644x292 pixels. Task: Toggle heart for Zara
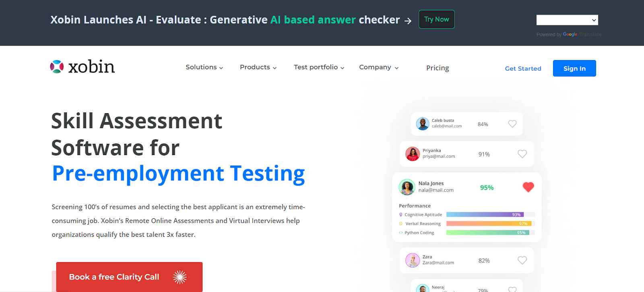point(522,261)
